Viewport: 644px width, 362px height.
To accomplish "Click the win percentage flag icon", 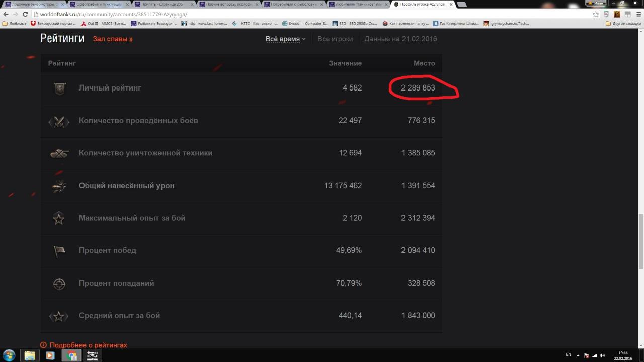I will click(x=59, y=251).
